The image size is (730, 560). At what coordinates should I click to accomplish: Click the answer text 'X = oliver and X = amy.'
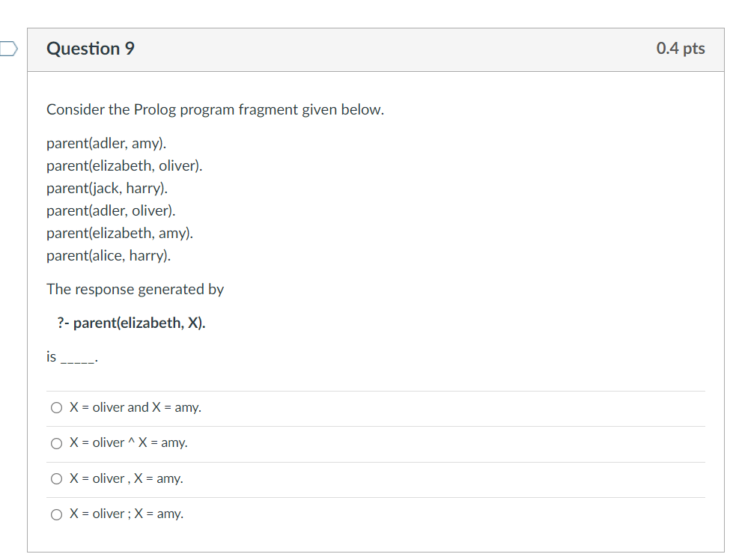click(x=136, y=407)
